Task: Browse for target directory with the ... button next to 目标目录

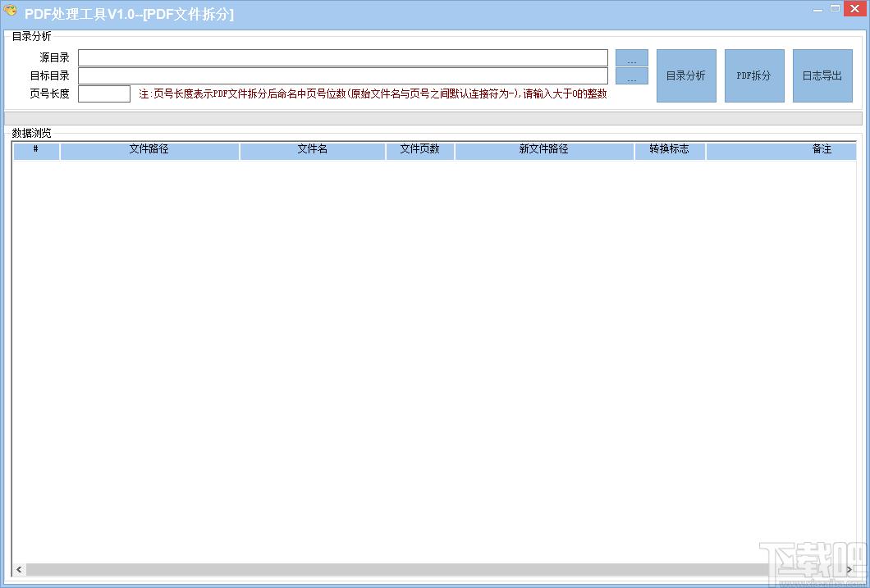Action: (631, 76)
